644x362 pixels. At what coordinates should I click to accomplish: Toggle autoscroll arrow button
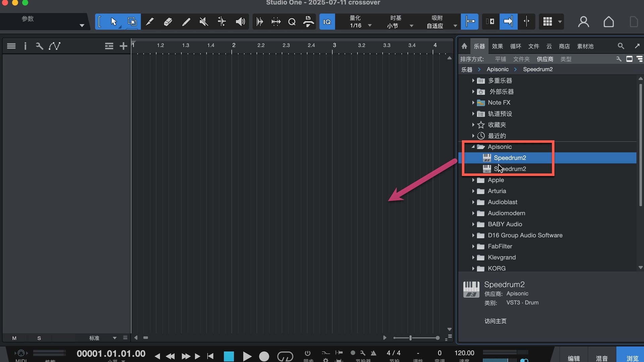tap(508, 22)
